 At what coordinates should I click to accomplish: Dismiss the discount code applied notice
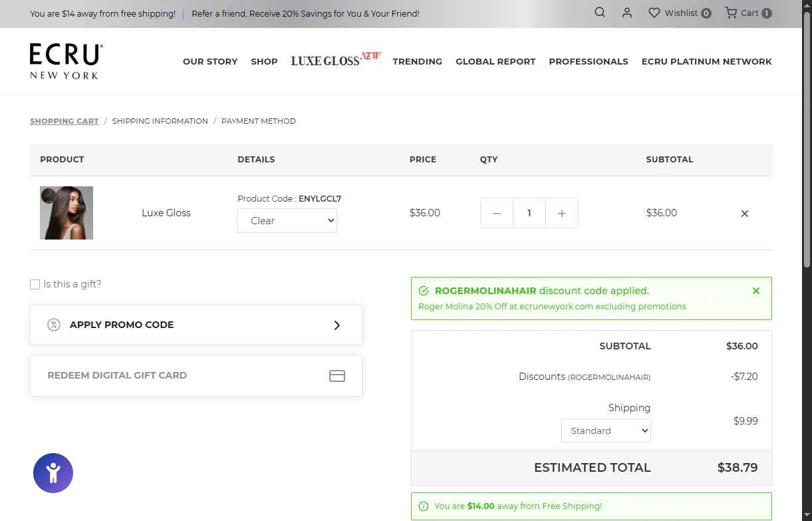pyautogui.click(x=756, y=291)
